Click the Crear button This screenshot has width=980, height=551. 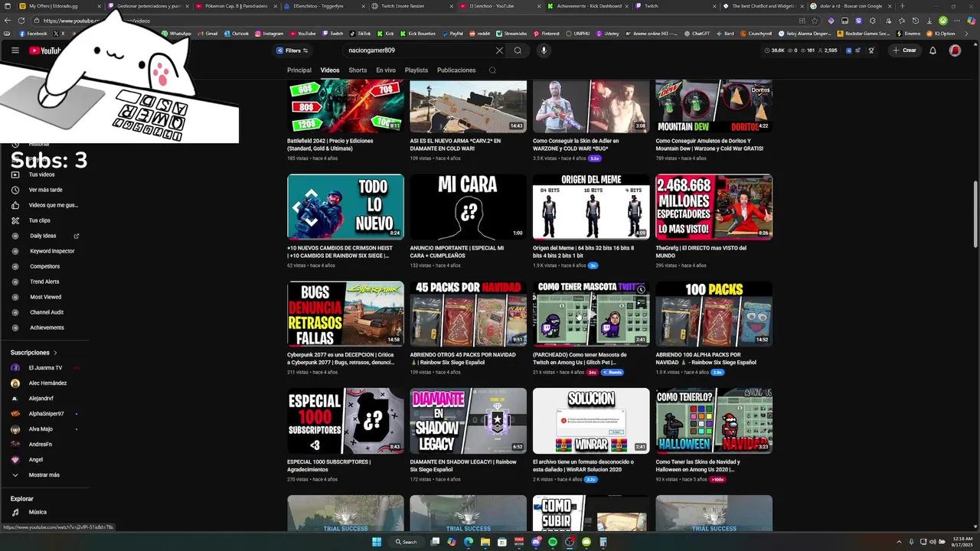(x=905, y=51)
